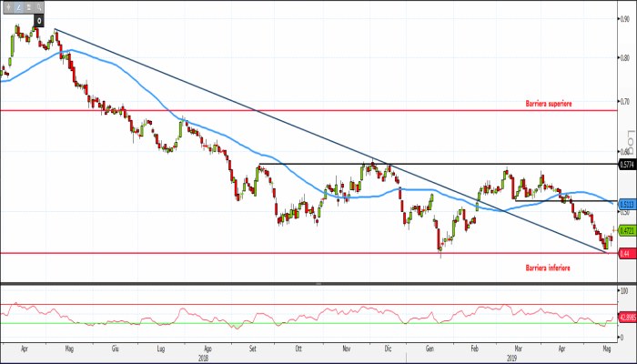Click the 'Mag' label at right of axis

(x=607, y=348)
